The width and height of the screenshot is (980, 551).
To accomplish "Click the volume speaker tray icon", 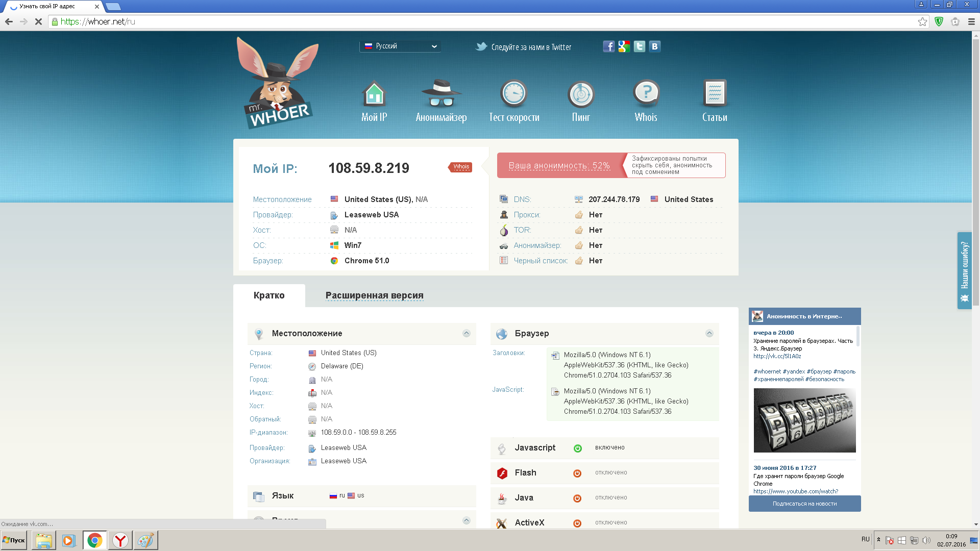I will 926,540.
